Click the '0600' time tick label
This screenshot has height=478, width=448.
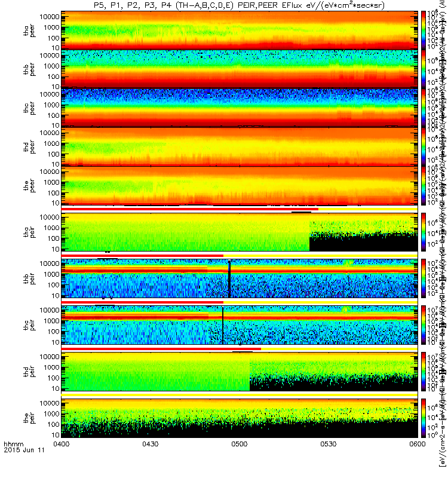417,444
